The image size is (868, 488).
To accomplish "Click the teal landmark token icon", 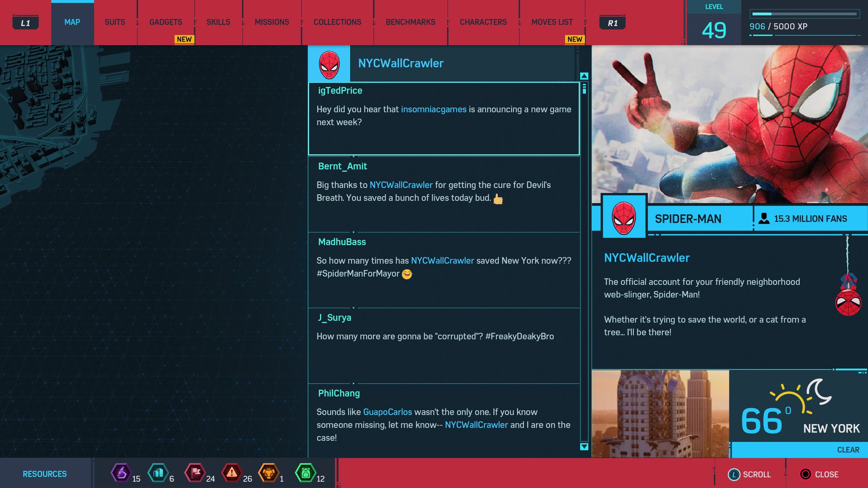I will tap(158, 473).
